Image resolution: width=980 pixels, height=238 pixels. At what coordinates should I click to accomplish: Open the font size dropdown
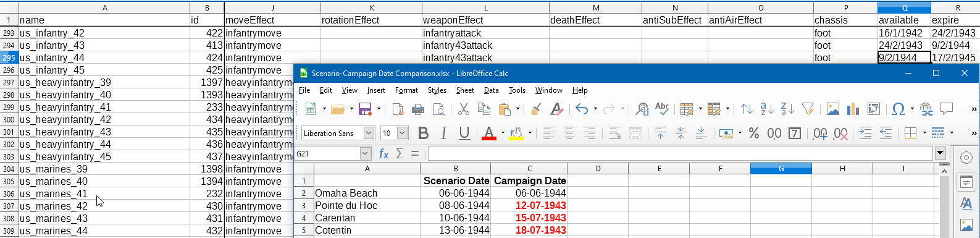pyautogui.click(x=402, y=133)
